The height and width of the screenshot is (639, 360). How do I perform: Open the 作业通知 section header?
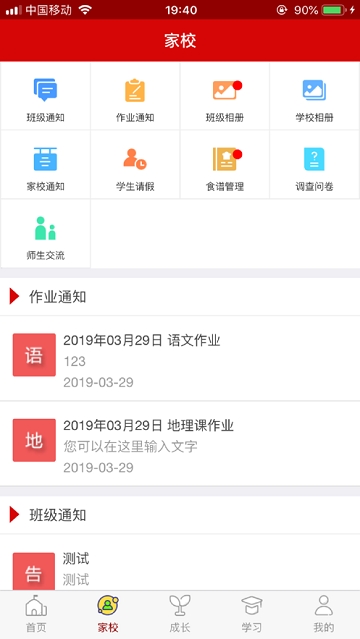pyautogui.click(x=180, y=297)
